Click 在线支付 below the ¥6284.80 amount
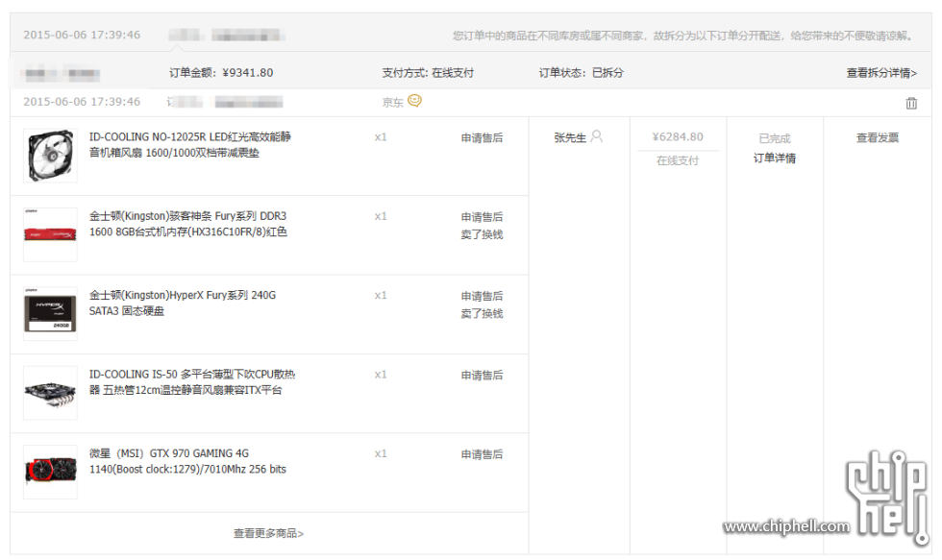942x560 pixels. coord(678,160)
